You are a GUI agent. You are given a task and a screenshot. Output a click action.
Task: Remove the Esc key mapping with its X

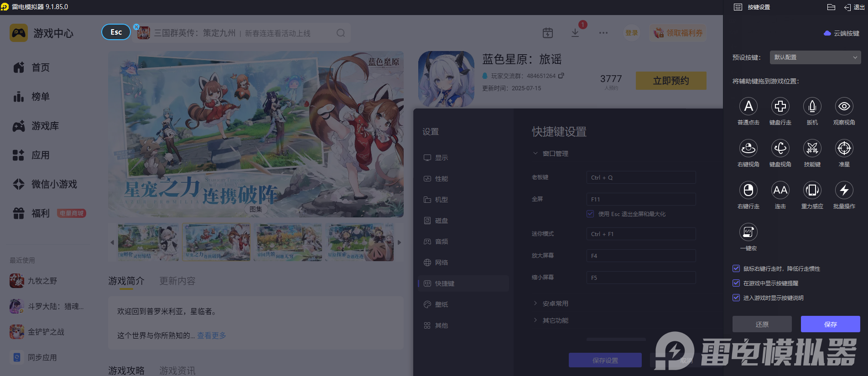pyautogui.click(x=136, y=27)
